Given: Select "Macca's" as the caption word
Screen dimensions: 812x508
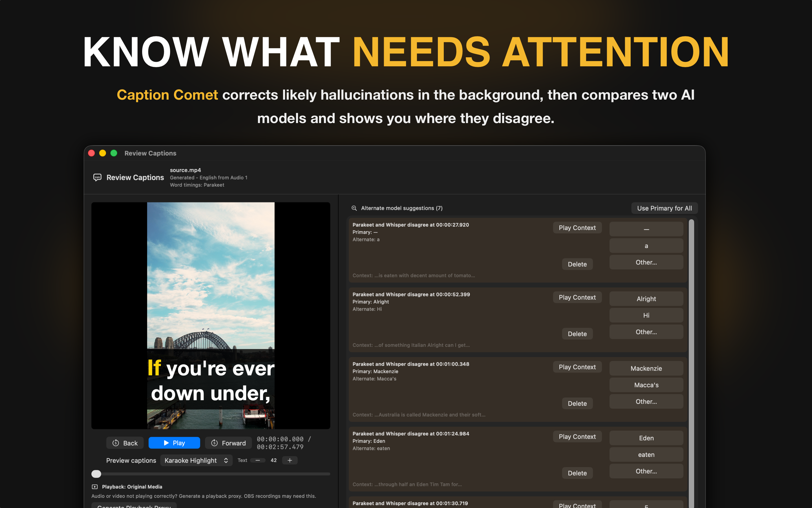Looking at the screenshot, I should pos(646,385).
